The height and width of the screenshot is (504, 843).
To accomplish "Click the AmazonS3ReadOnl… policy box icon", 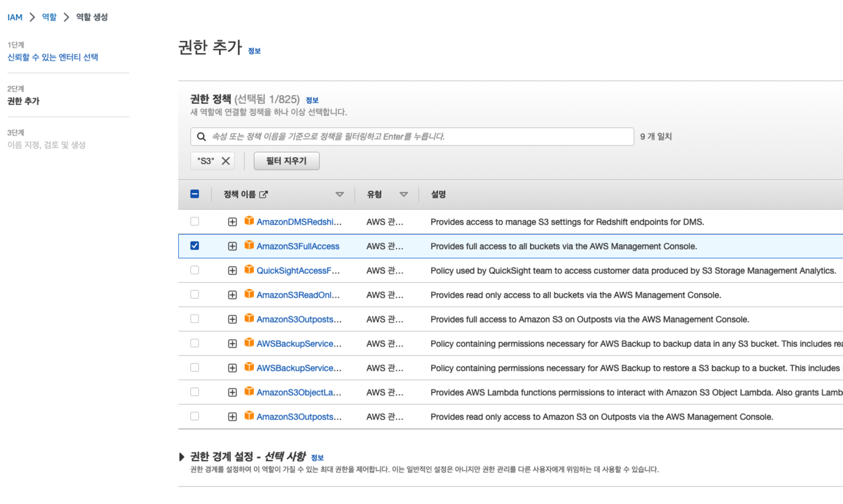I will (x=249, y=294).
